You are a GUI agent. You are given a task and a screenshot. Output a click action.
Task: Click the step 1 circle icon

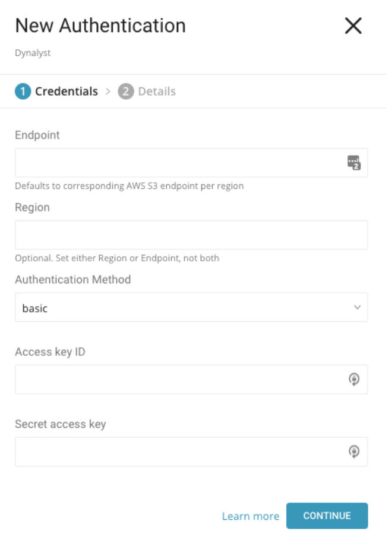(23, 91)
